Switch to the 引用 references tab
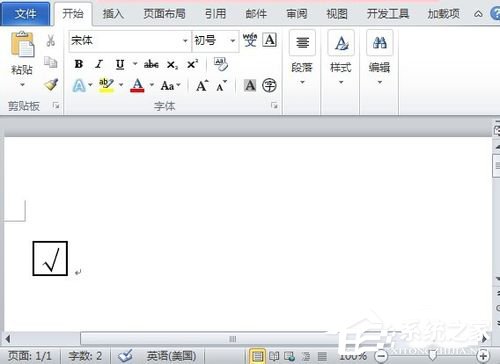The height and width of the screenshot is (364, 500). tap(215, 14)
